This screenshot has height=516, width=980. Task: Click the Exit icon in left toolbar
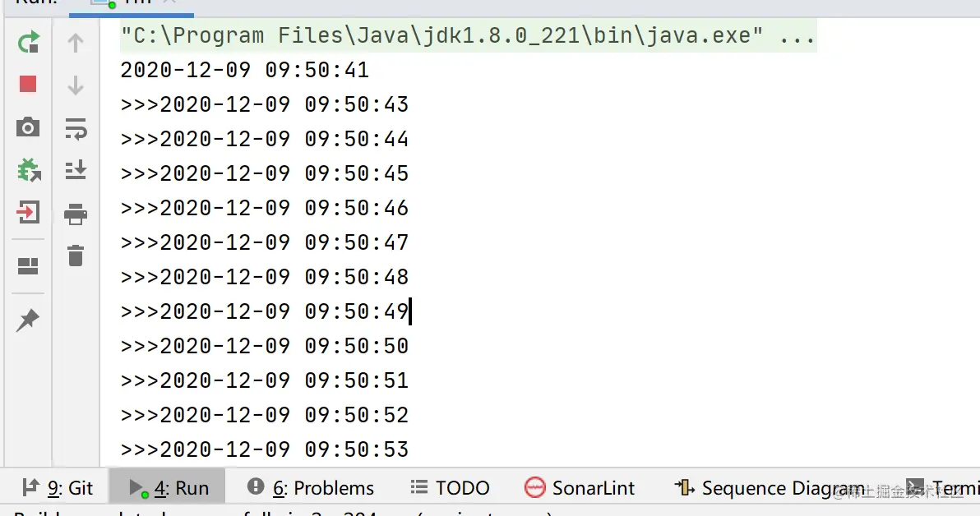28,212
